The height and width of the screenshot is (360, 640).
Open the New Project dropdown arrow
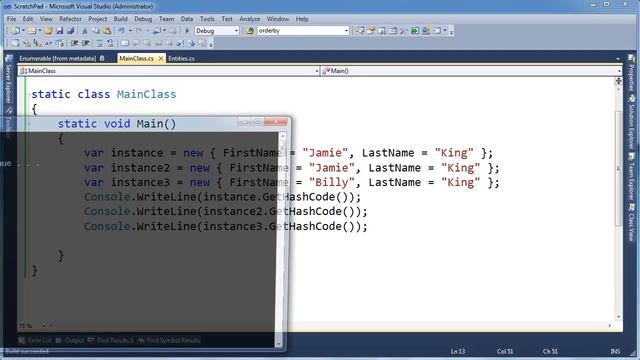point(23,31)
